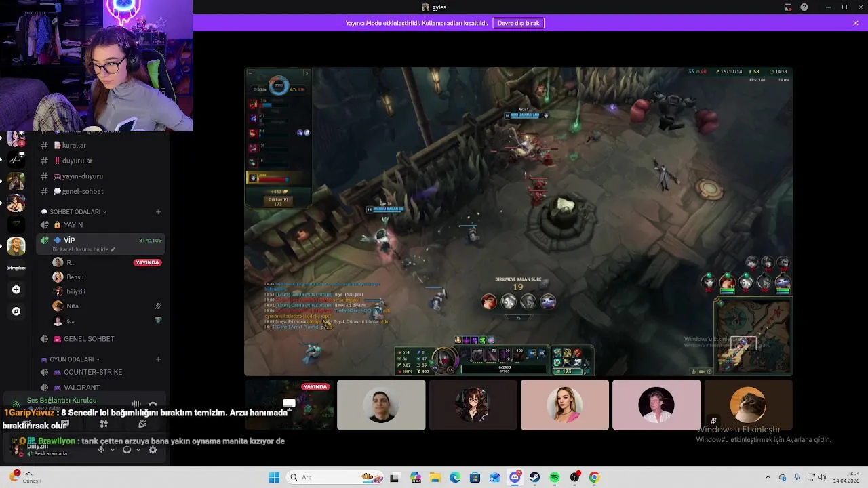Viewport: 868px width, 488px height.
Task: Focus the YAYINDA stream thumbnail tile
Action: coord(290,405)
